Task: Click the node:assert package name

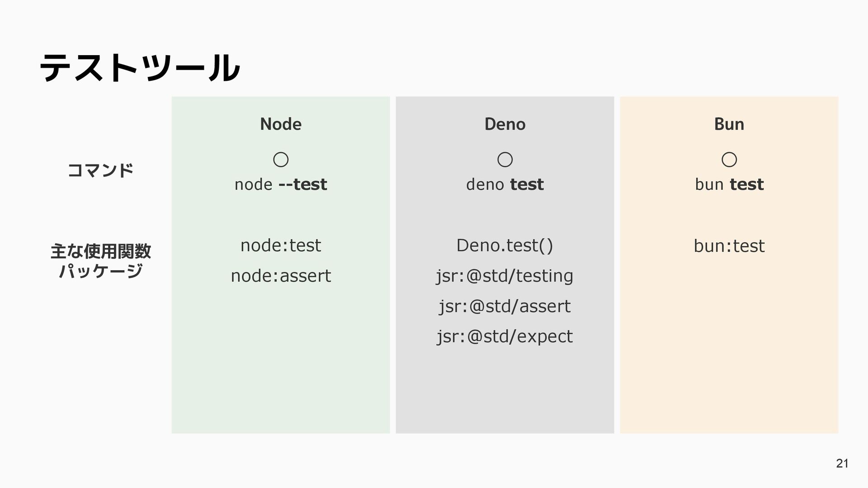Action: [x=281, y=276]
